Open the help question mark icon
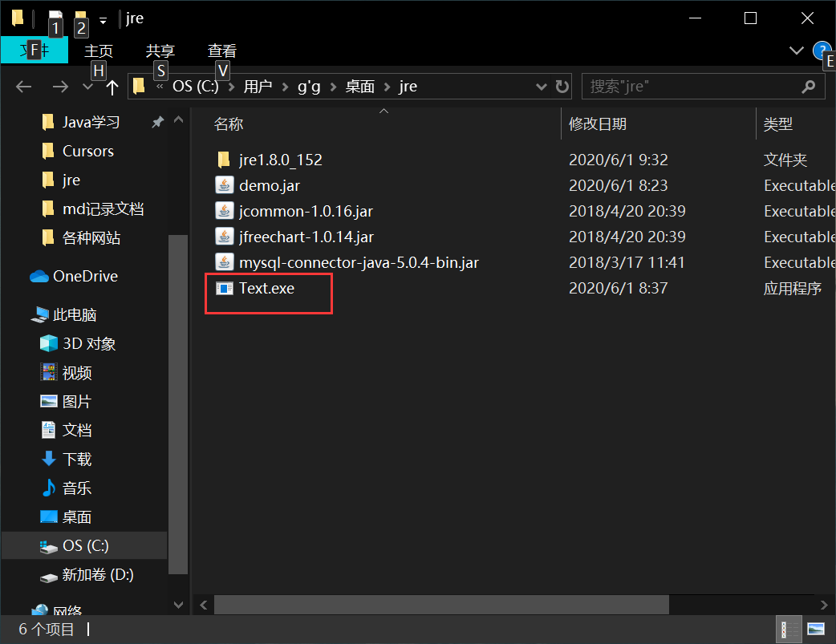The image size is (836, 644). (821, 51)
